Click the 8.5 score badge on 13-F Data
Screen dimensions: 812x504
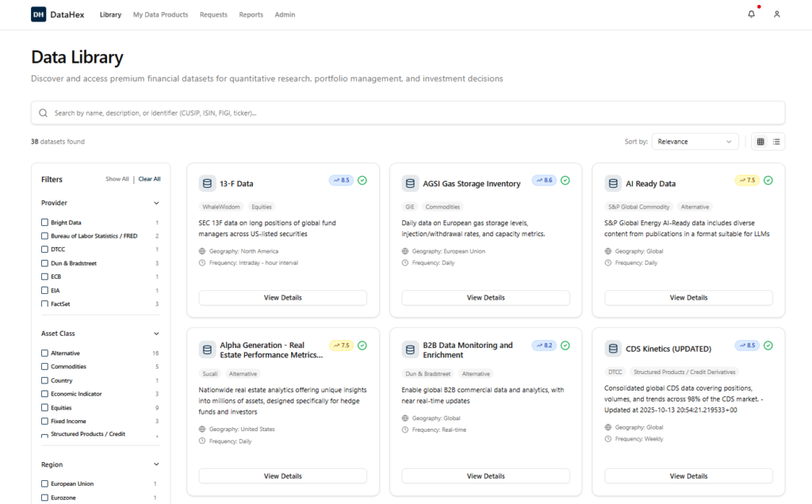pyautogui.click(x=341, y=180)
